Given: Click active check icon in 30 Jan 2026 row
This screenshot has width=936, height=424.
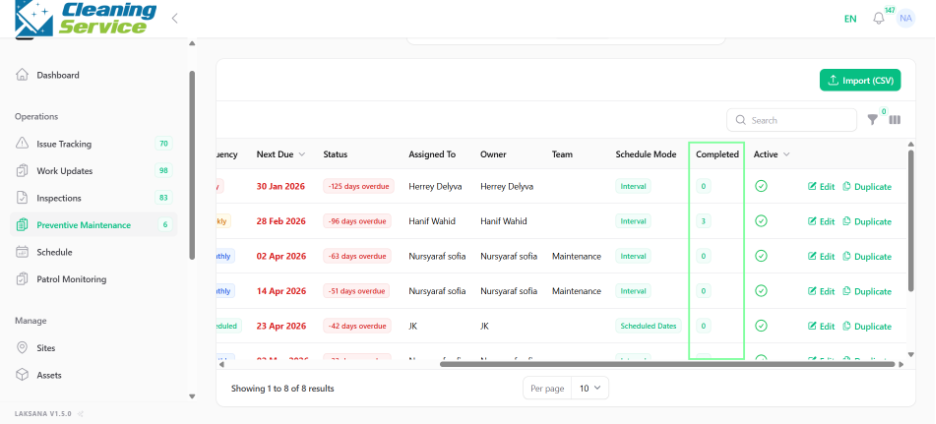Looking at the screenshot, I should coord(761,186).
